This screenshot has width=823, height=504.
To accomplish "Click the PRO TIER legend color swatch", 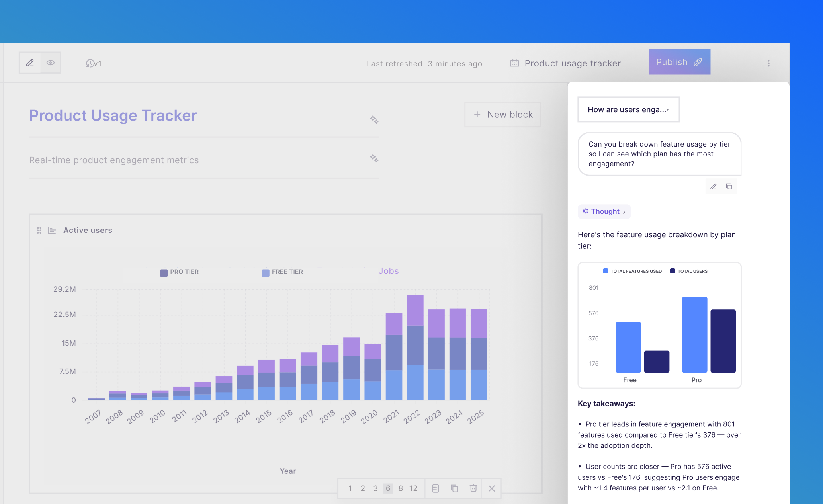I will [x=163, y=272].
